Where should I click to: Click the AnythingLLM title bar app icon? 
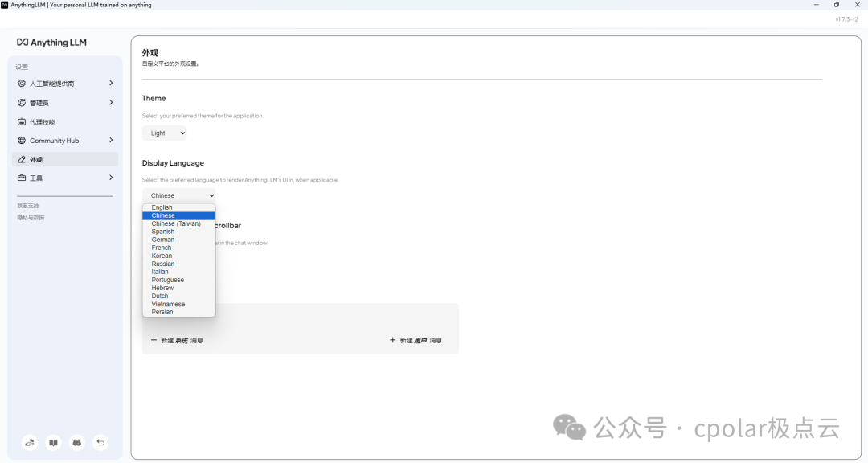[x=5, y=5]
